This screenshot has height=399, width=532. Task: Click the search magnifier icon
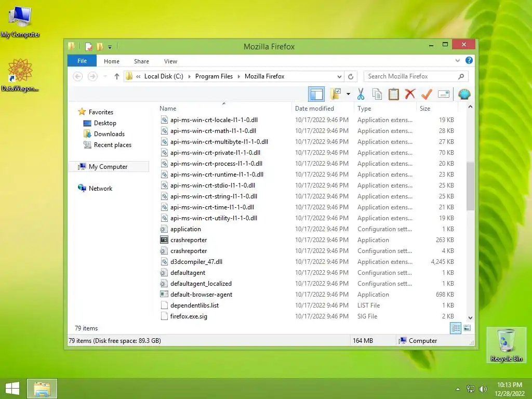[x=461, y=77]
